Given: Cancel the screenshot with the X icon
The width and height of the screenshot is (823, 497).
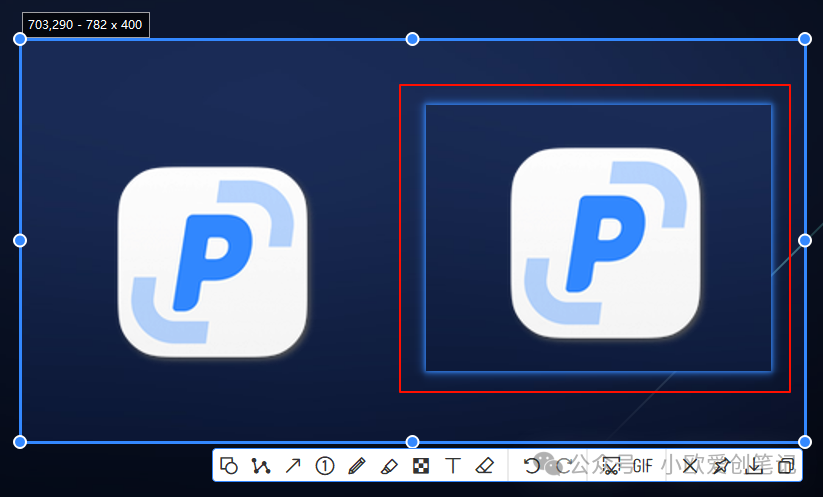Looking at the screenshot, I should click(x=690, y=466).
